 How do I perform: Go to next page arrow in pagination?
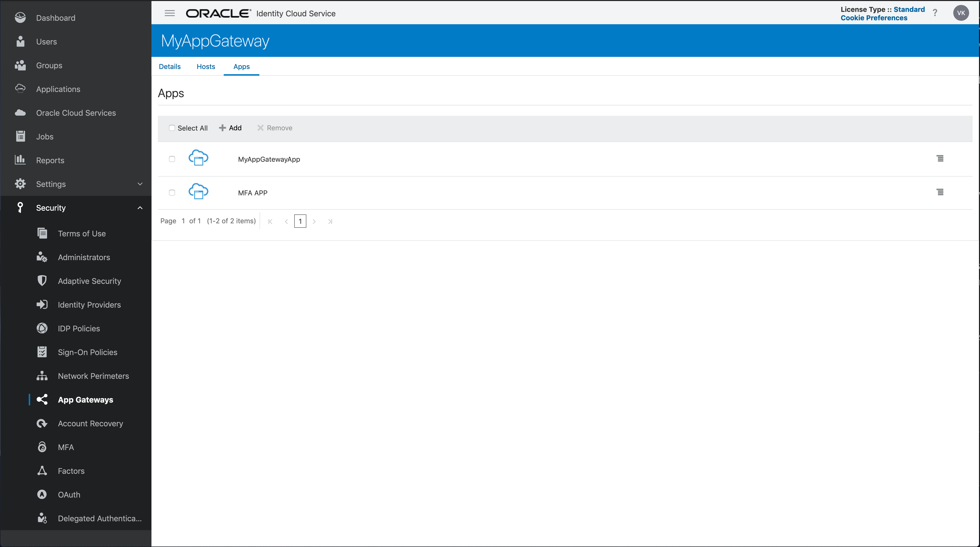(x=314, y=221)
